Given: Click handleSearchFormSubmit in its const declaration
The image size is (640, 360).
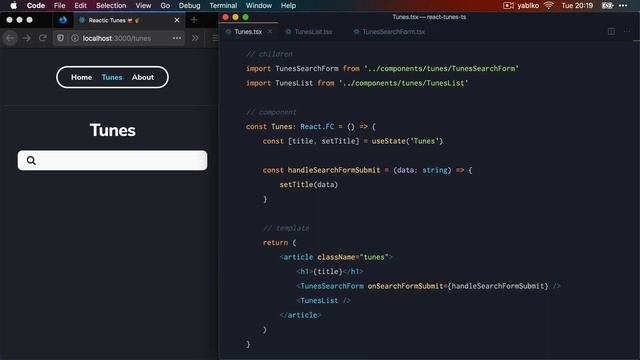Looking at the screenshot, I should click(x=334, y=170).
